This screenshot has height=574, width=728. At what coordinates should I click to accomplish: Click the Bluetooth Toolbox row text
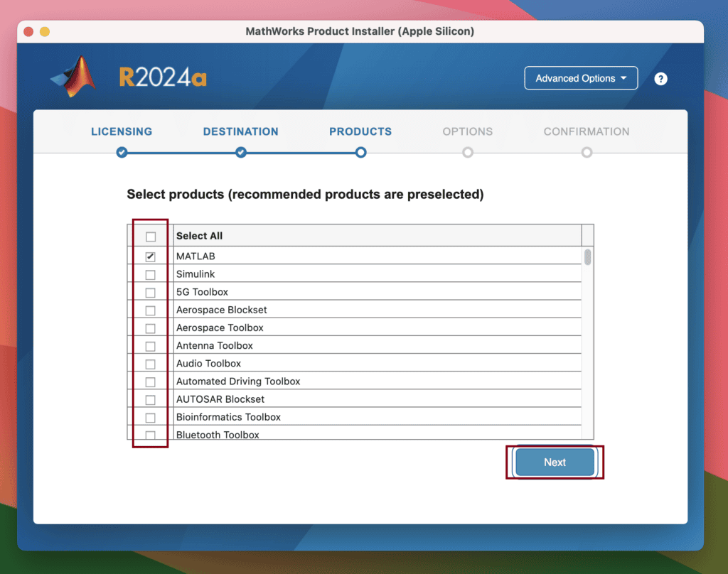click(218, 434)
